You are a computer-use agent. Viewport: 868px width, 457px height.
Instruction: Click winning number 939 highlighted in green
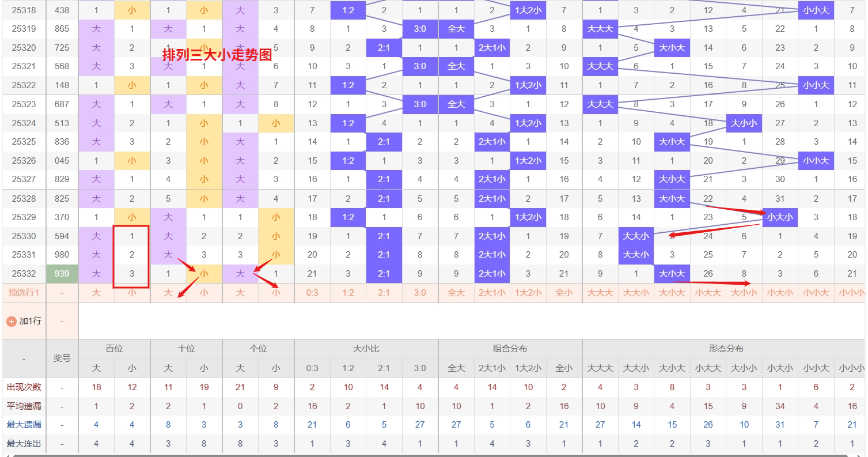62,274
